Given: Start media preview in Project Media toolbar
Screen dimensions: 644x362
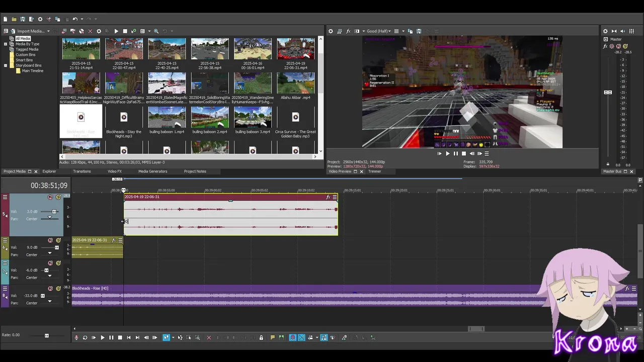Looking at the screenshot, I should click(116, 31).
